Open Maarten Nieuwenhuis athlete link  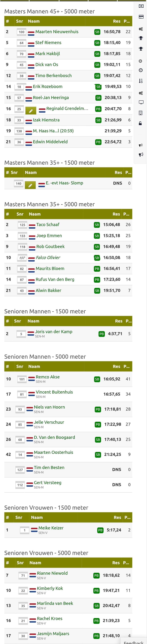pyautogui.click(x=57, y=32)
